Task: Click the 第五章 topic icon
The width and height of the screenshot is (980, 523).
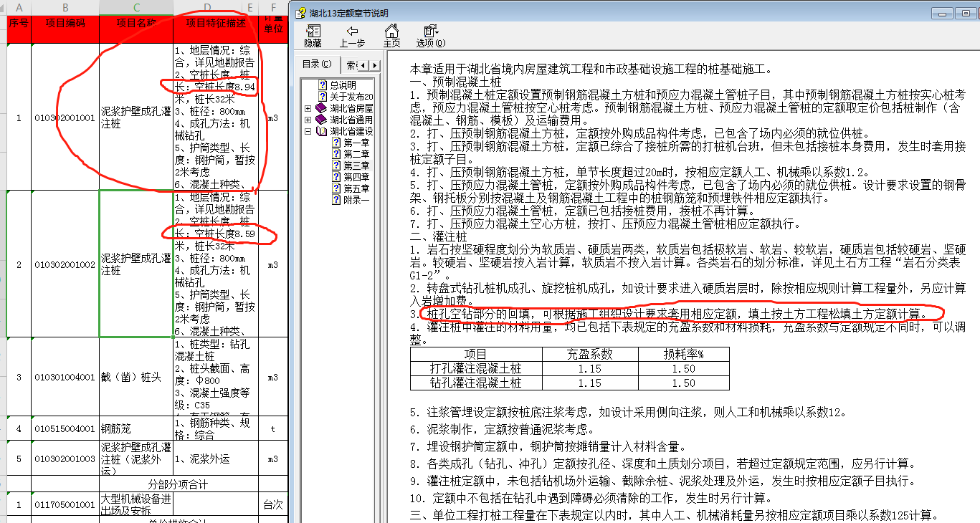Action: 336,188
